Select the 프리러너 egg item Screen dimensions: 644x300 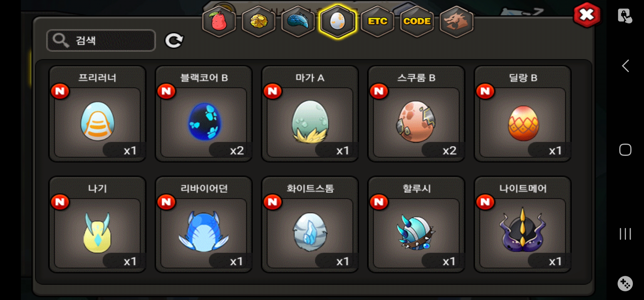(97, 114)
